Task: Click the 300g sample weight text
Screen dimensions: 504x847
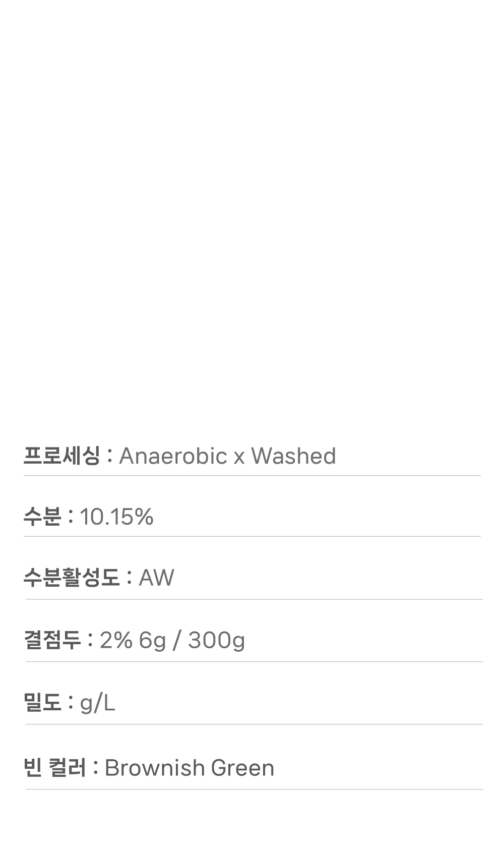Action: [216, 640]
